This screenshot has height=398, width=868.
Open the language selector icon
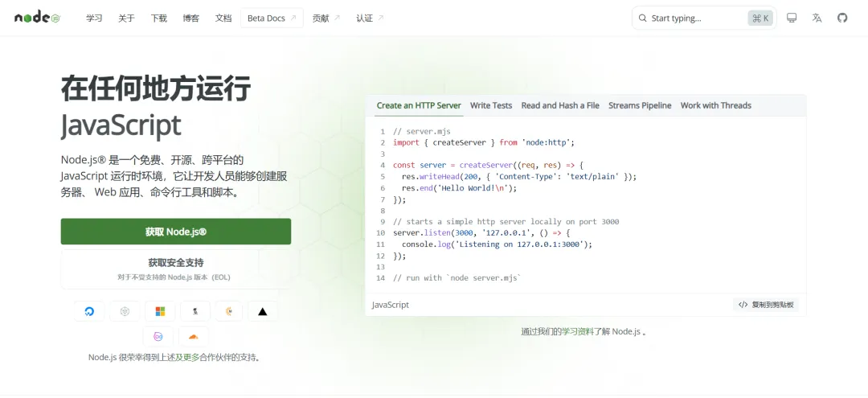[817, 18]
